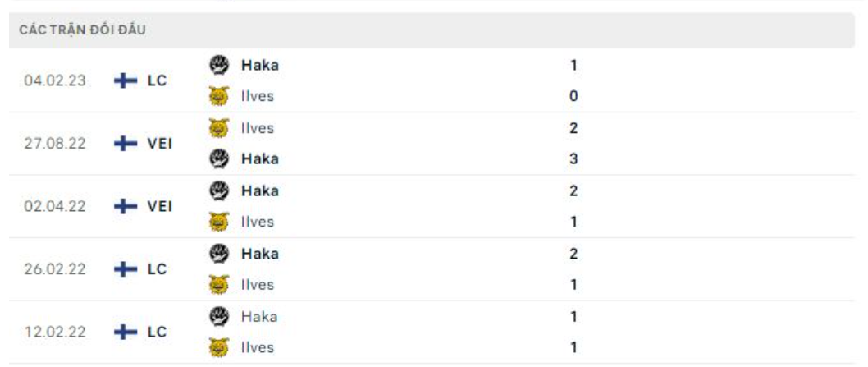Screen dimensions: 868x367
Task: Click Finland flag beside 12.02.22 LC
Action: click(x=126, y=333)
